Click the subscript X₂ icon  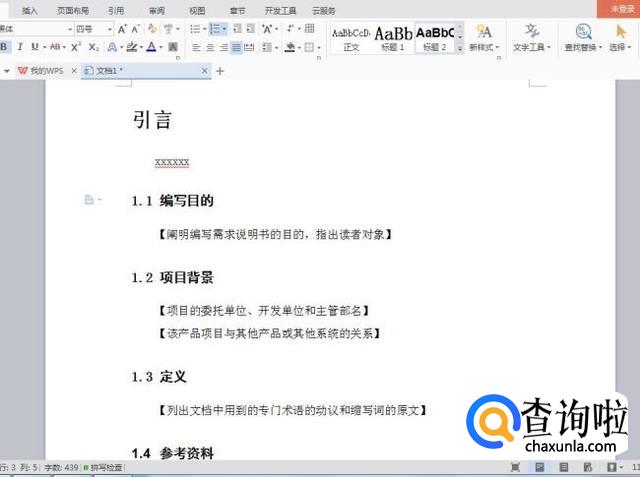click(93, 47)
